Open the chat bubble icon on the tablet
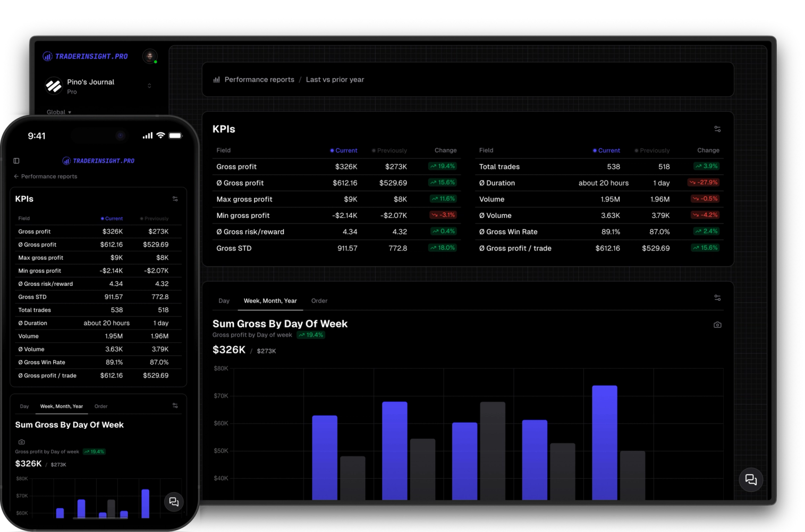 (x=750, y=479)
